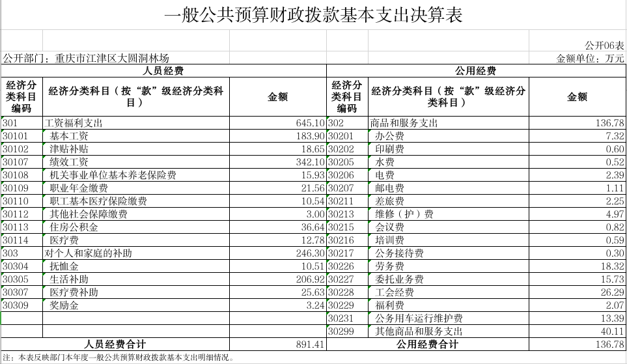
Task: Click the 绩效工资 cell
Action: pos(136,162)
